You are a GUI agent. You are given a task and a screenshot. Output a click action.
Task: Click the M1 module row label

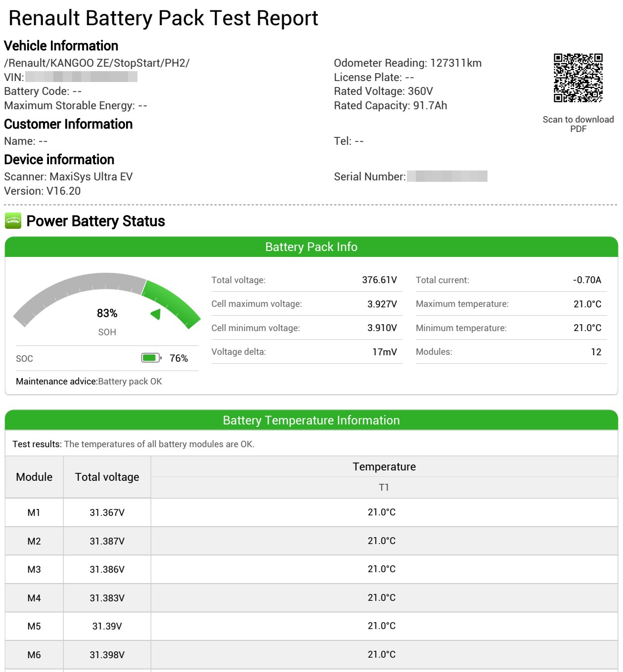click(34, 512)
